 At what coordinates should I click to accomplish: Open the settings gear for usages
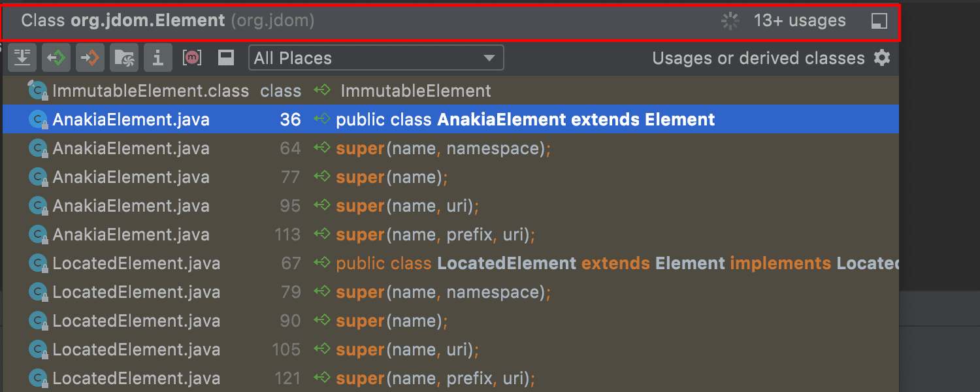882,58
